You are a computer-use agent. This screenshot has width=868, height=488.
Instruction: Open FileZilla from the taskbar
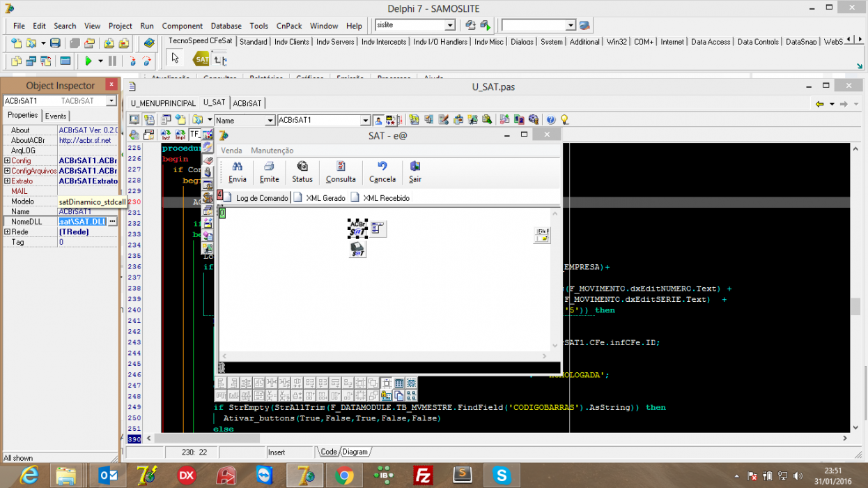click(422, 475)
